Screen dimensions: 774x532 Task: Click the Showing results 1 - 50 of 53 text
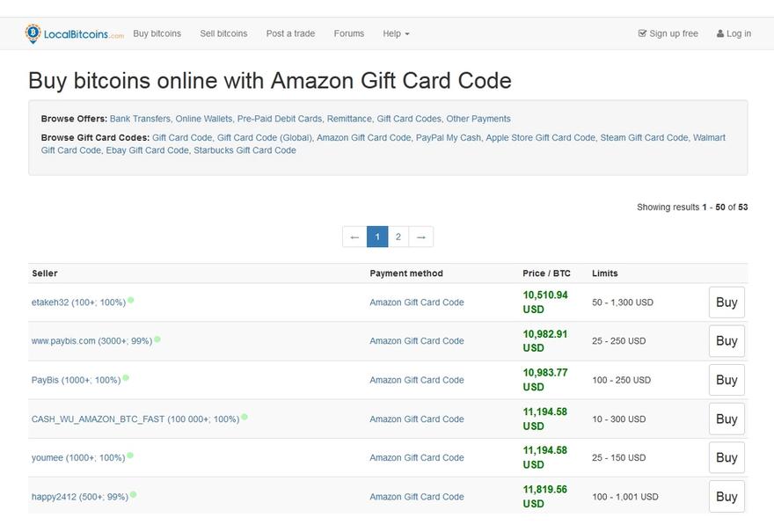tap(692, 208)
